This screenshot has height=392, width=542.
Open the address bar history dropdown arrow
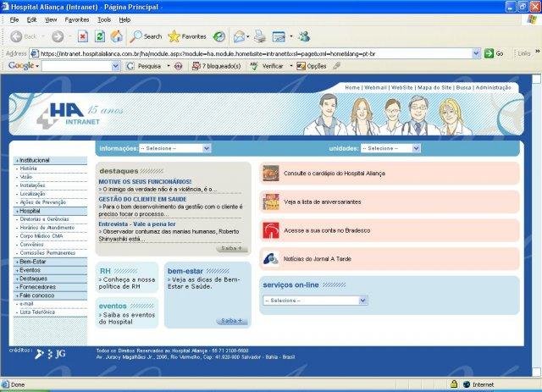pos(476,53)
